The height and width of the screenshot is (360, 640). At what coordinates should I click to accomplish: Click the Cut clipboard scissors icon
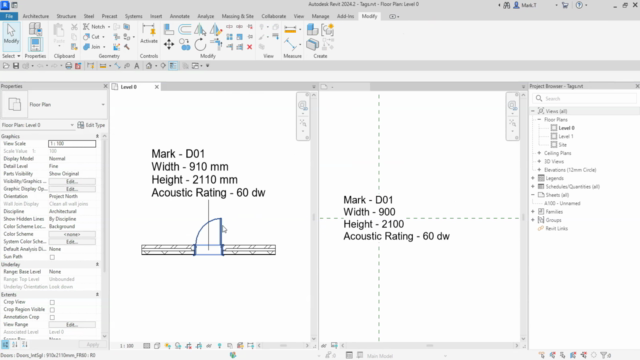74,27
